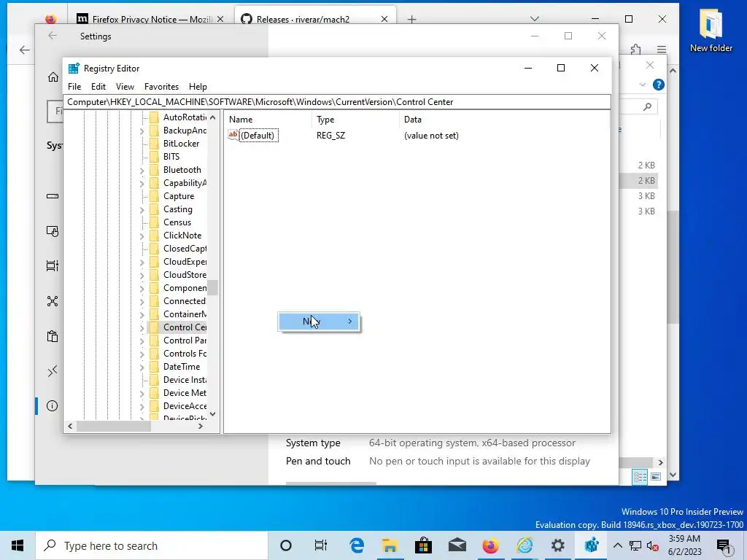Open the Mail app from taskbar

[x=457, y=545]
